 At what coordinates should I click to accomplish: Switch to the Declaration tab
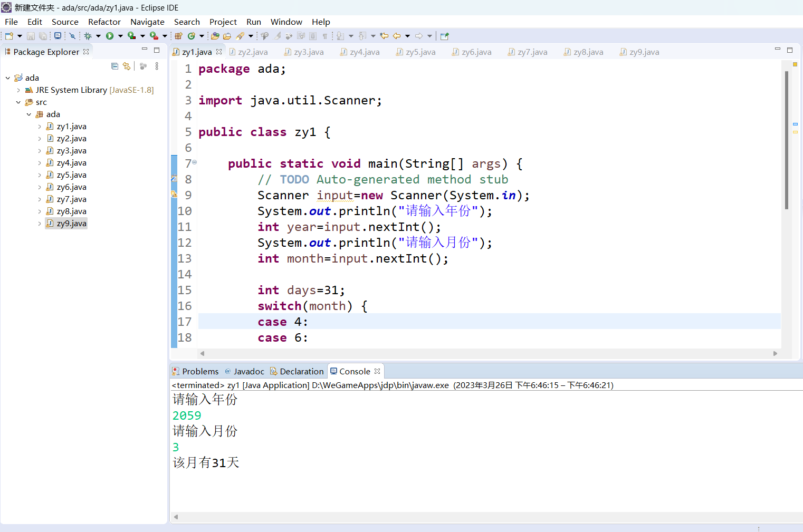297,371
